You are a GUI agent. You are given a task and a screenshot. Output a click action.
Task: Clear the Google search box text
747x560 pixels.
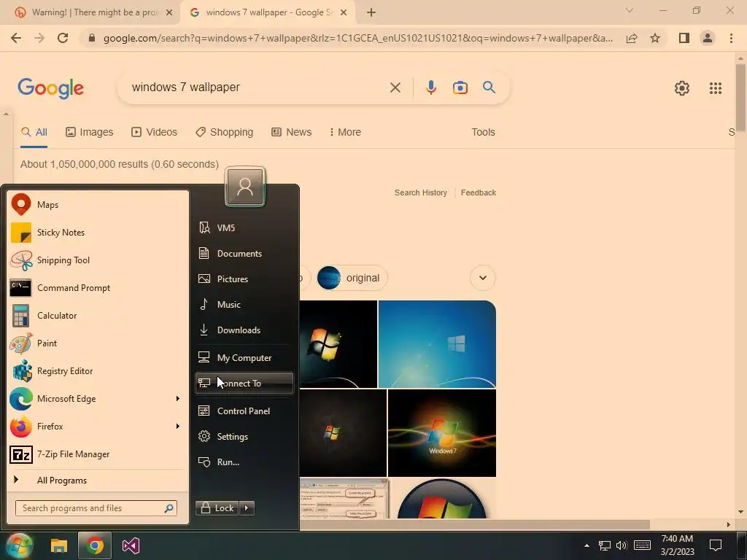(395, 87)
